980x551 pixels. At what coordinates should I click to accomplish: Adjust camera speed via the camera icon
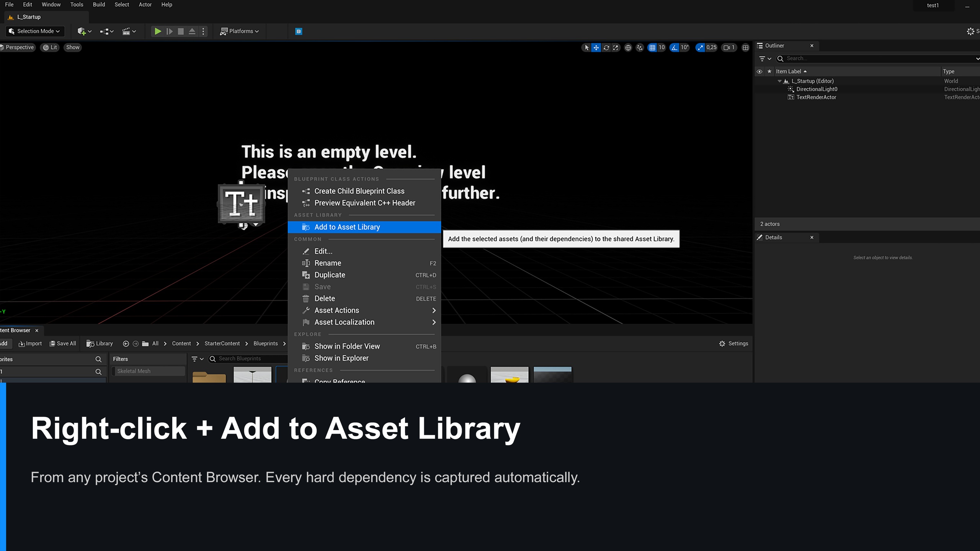[729, 47]
